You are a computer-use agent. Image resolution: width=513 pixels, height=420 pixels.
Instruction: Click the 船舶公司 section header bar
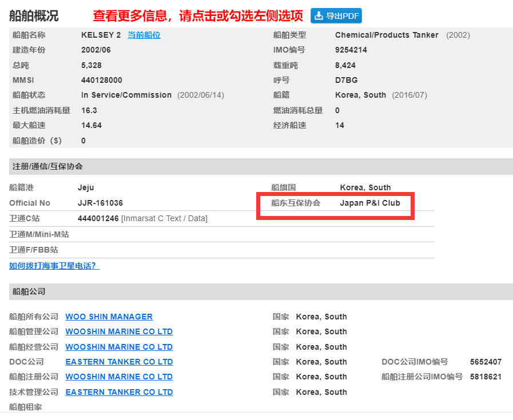(26, 292)
